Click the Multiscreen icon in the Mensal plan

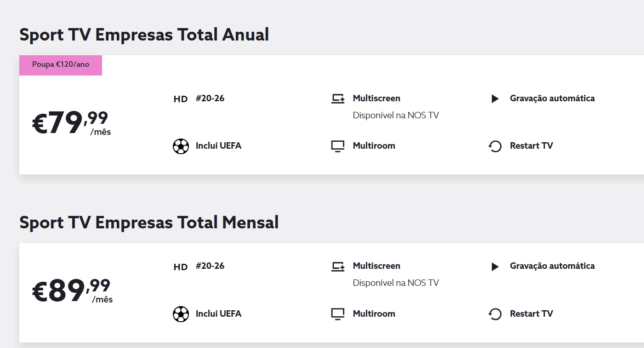(338, 266)
